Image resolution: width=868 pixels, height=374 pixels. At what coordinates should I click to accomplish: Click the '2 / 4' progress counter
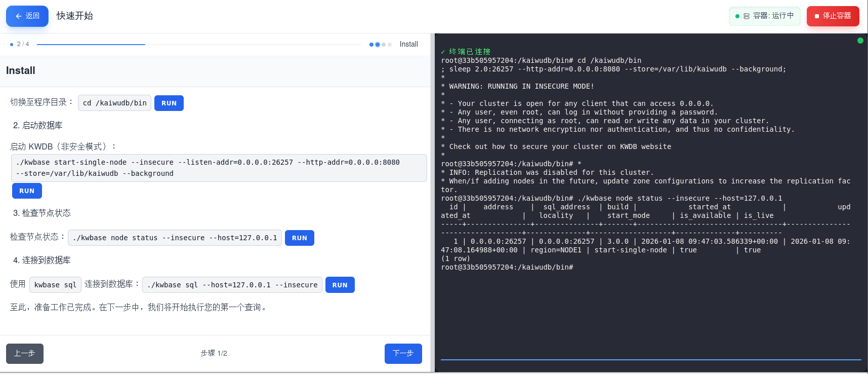pyautogui.click(x=23, y=44)
